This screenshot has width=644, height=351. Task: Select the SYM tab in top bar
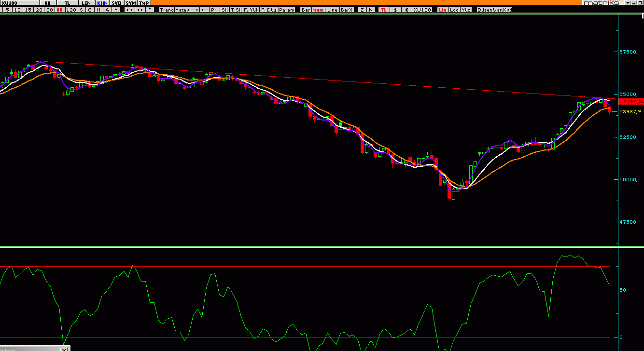pyautogui.click(x=131, y=3)
